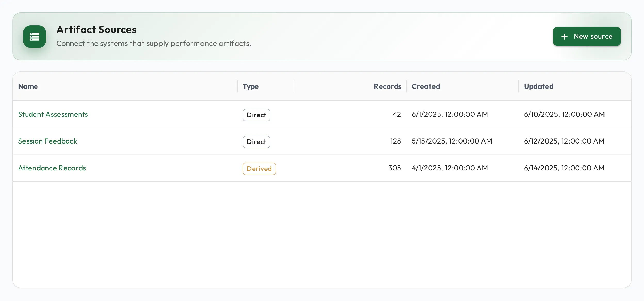Open the Student Assessments source
The image size is (644, 301).
pyautogui.click(x=53, y=114)
